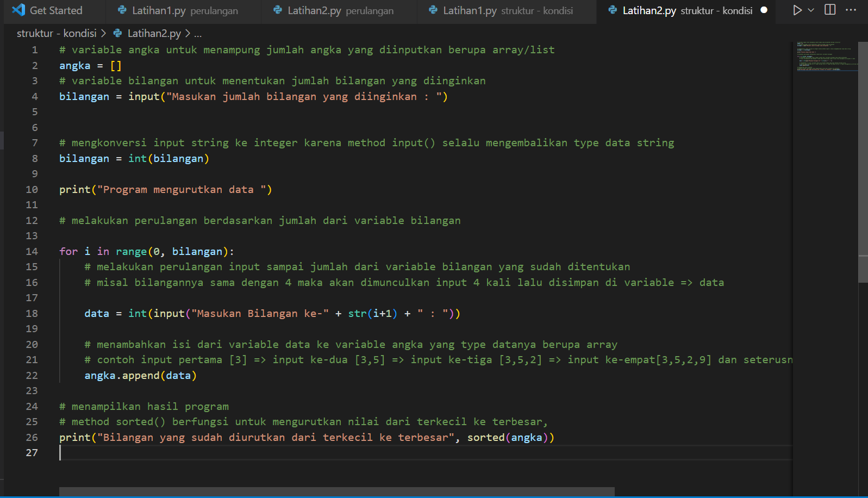Screen dimensions: 868x498
Task: Click 'for i in range(0, bilangan):' line
Action: pyautogui.click(x=147, y=251)
